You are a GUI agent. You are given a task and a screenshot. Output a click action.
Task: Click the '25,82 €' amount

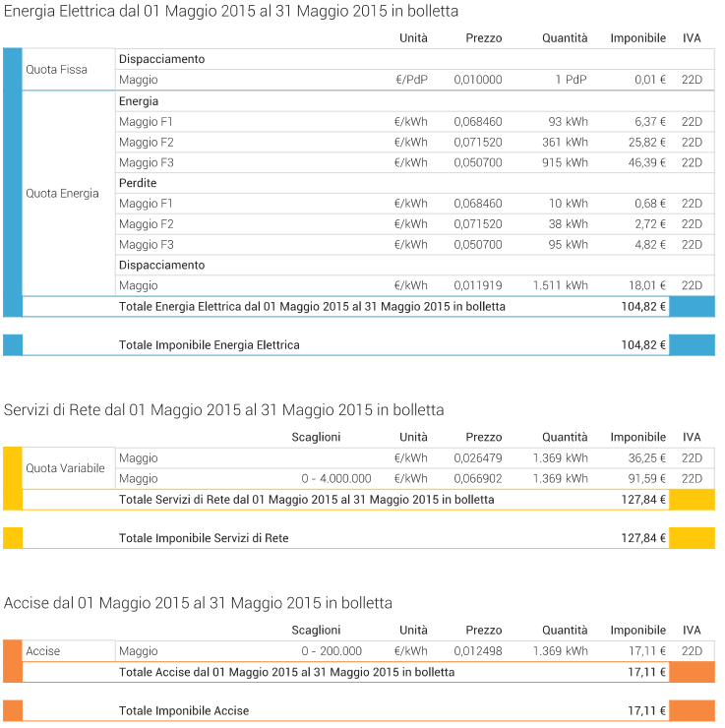click(647, 142)
